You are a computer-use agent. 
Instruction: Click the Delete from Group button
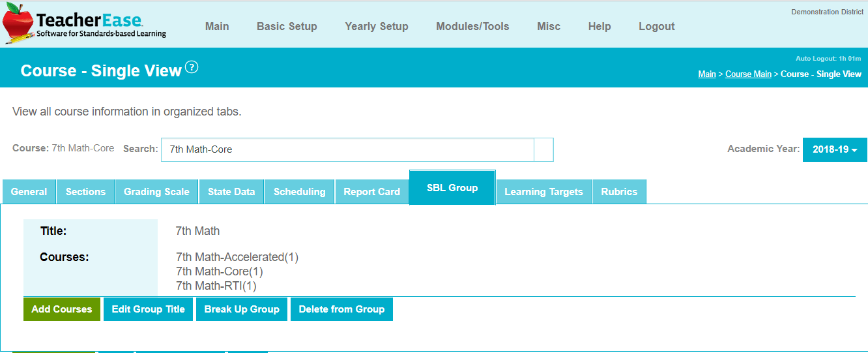pos(341,309)
